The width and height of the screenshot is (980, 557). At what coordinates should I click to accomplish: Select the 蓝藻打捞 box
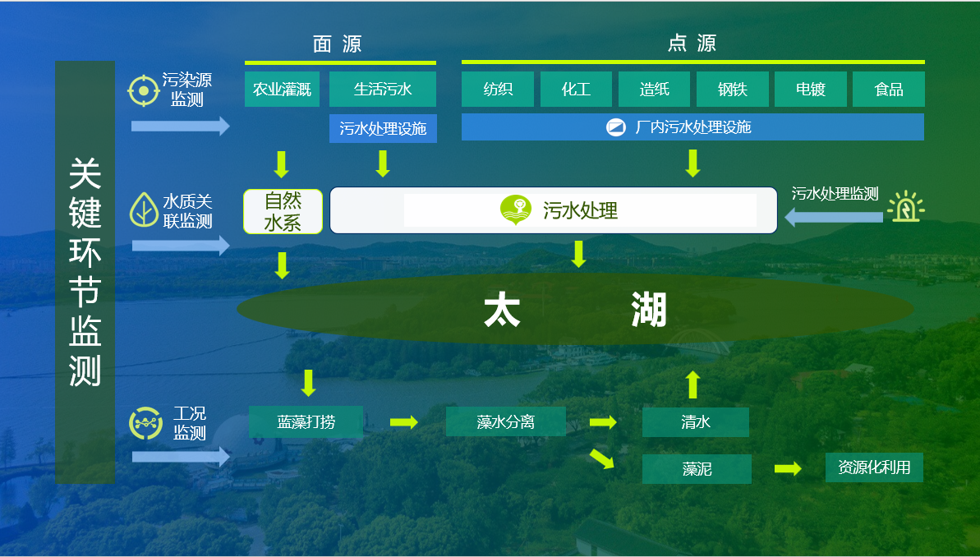click(x=306, y=422)
